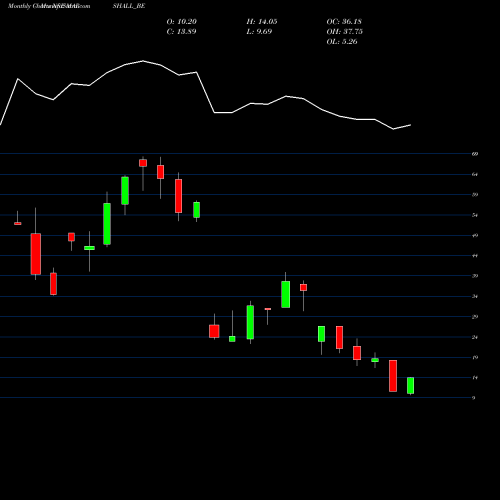Image resolution: width=500 pixels, height=500 pixels.
Task: Click the 49 price axis label
Action: [475, 236]
